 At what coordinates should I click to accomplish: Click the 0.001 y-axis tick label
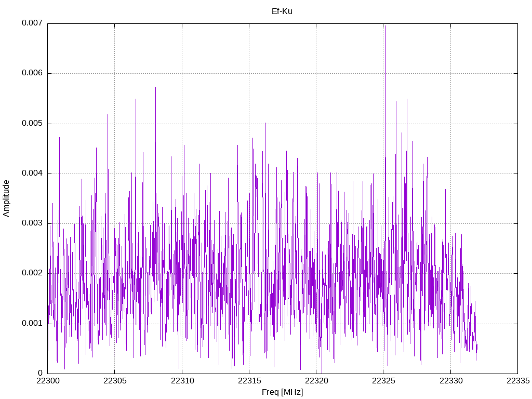pyautogui.click(x=32, y=323)
